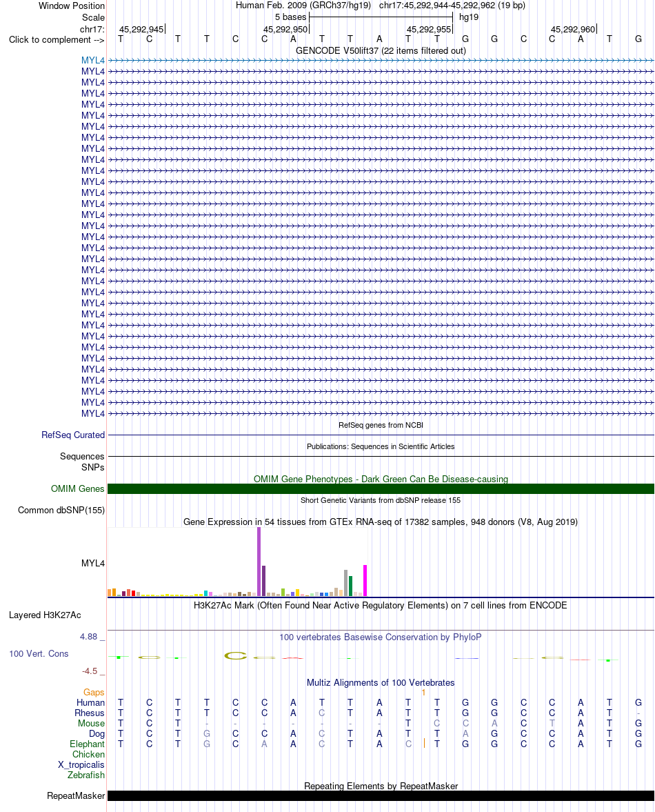655x812 pixels.
Task: Click the orange insertion bar in Elephant row
Action: [x=424, y=743]
